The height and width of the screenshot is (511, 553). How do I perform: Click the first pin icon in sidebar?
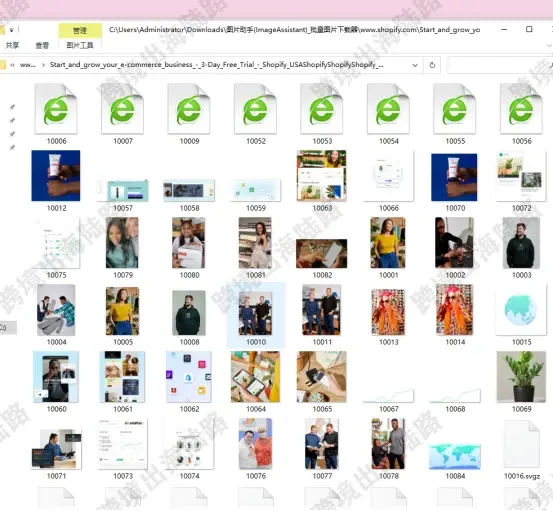[12, 107]
